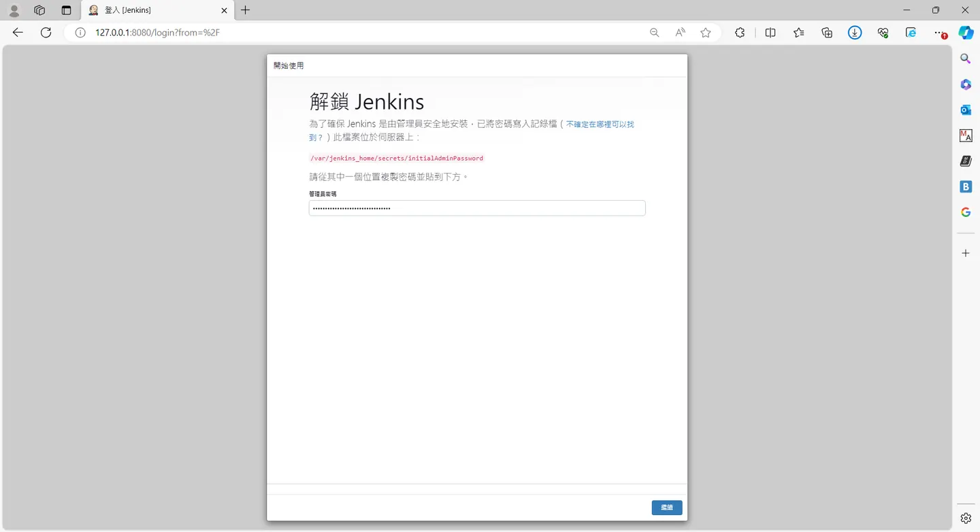Click the 開始使用 dialog title
This screenshot has height=532, width=980.
289,65
